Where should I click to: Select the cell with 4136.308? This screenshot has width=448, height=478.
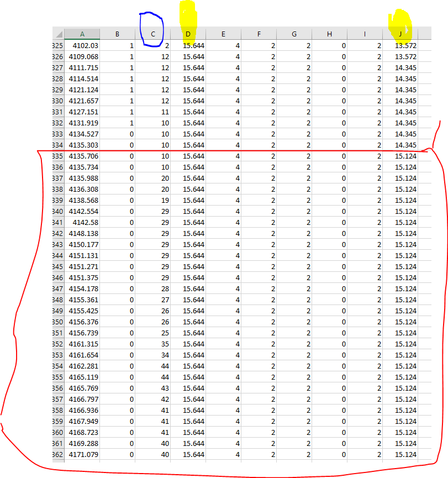click(x=82, y=190)
